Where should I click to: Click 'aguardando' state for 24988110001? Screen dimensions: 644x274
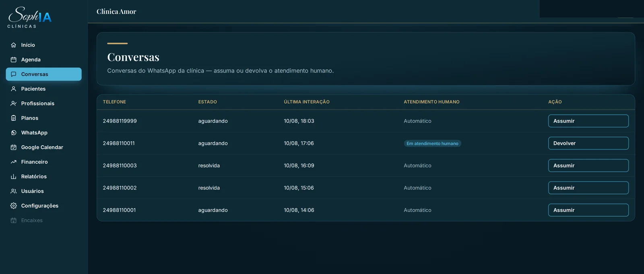pyautogui.click(x=213, y=210)
